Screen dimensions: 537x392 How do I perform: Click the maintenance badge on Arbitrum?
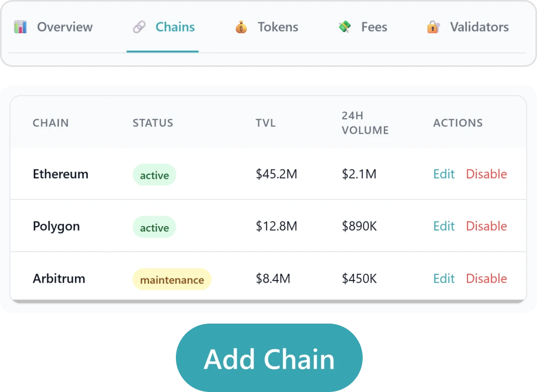pos(172,279)
